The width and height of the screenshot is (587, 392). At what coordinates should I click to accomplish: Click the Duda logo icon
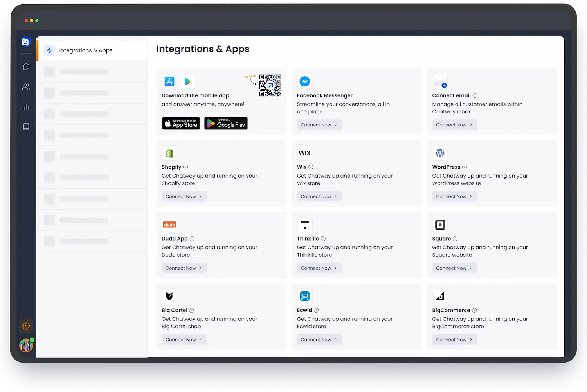click(x=169, y=225)
